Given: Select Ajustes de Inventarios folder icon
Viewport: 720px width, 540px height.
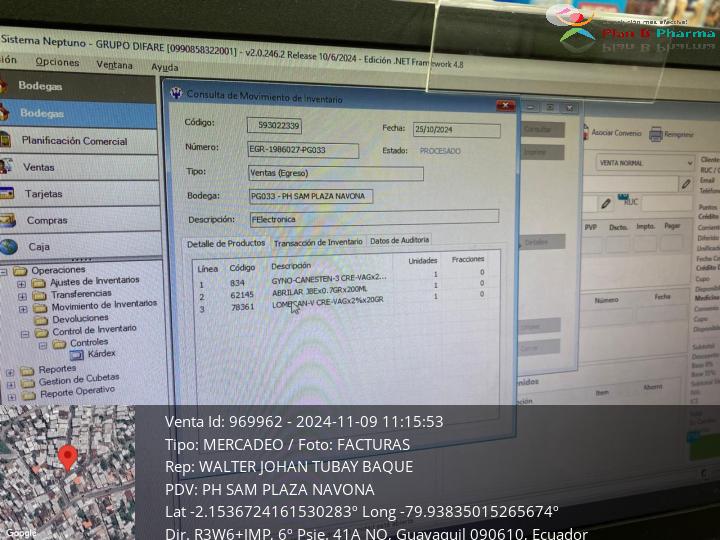Looking at the screenshot, I should pyautogui.click(x=38, y=283).
